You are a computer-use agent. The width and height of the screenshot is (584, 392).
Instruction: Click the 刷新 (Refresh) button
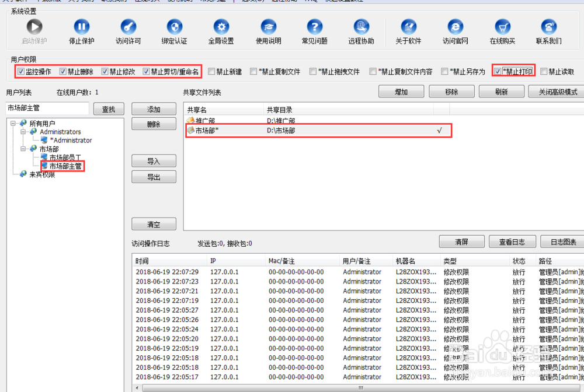click(501, 91)
